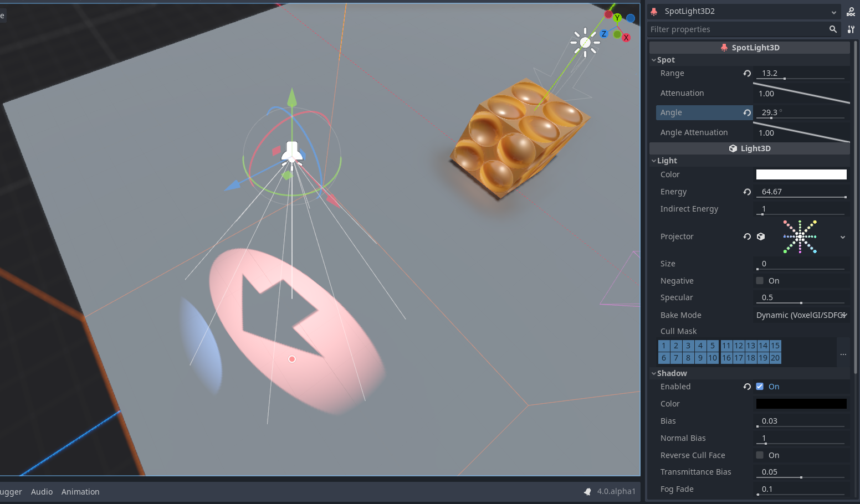Open the SpotLight3D documentation
Viewport: 860px width, 504px height.
tap(851, 11)
